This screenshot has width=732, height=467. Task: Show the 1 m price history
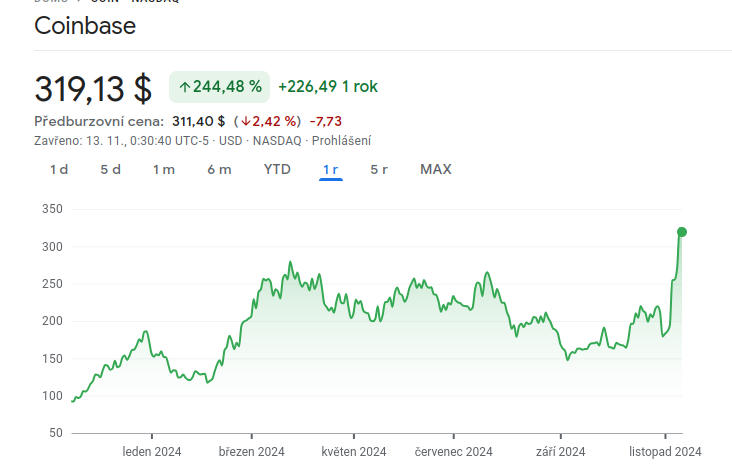pos(164,169)
